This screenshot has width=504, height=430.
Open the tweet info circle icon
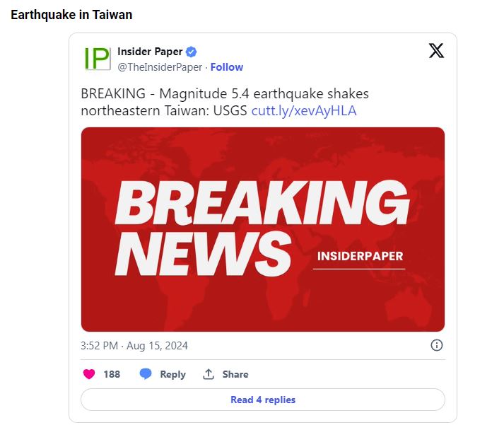click(x=437, y=345)
